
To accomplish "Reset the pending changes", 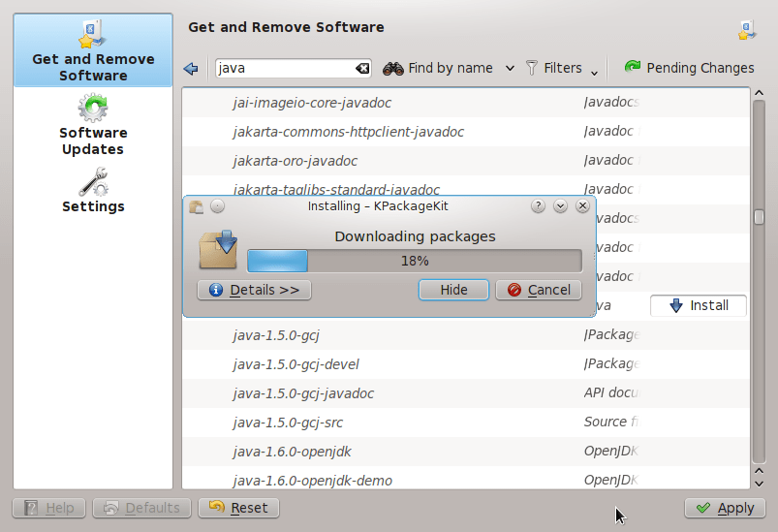I will pyautogui.click(x=238, y=508).
